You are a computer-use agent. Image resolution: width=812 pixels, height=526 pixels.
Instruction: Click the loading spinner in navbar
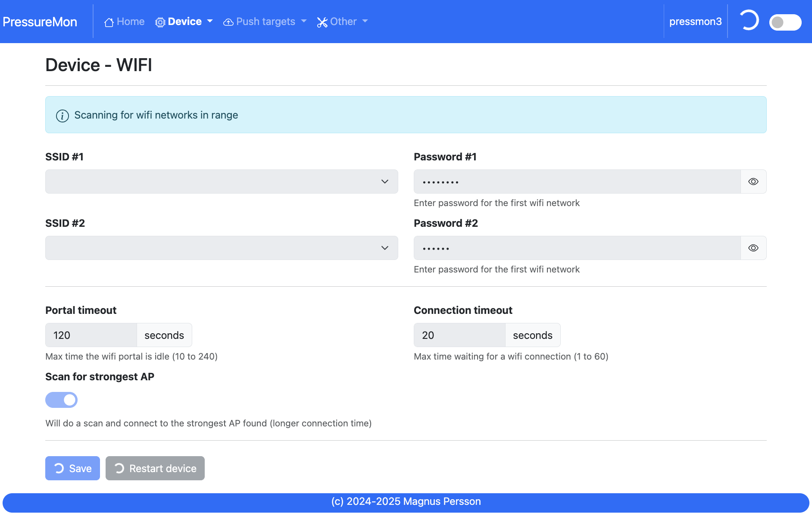(x=749, y=20)
